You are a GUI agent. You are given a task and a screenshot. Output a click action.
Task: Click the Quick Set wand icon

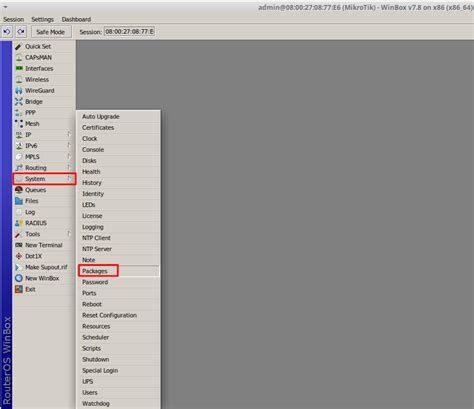coord(19,46)
